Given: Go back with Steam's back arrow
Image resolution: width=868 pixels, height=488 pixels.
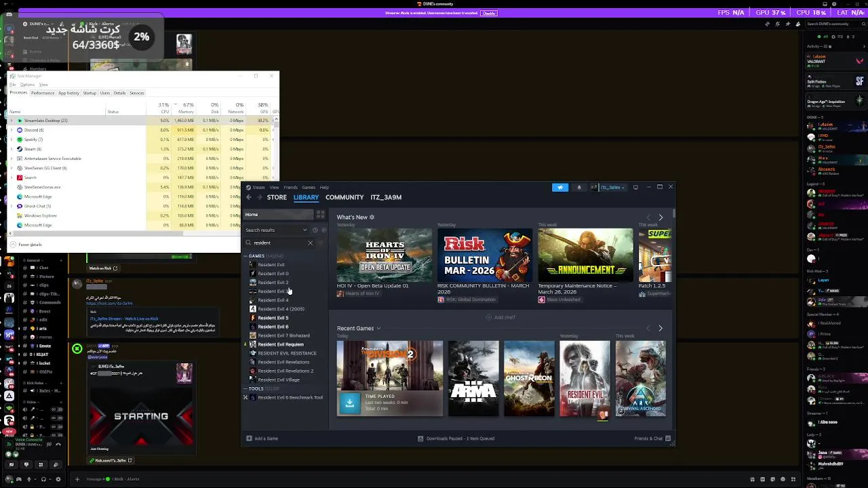Looking at the screenshot, I should 249,197.
